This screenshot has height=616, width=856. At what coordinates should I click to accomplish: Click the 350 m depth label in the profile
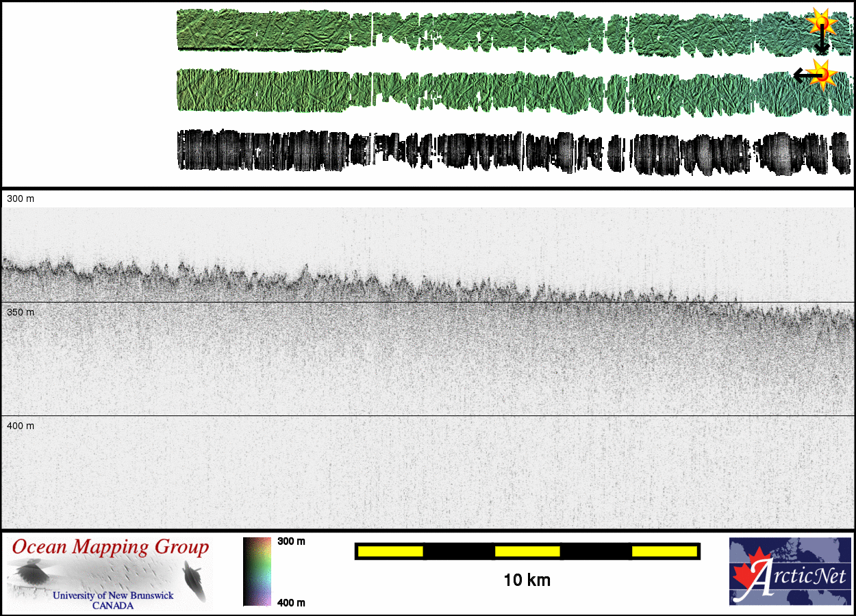tap(20, 312)
